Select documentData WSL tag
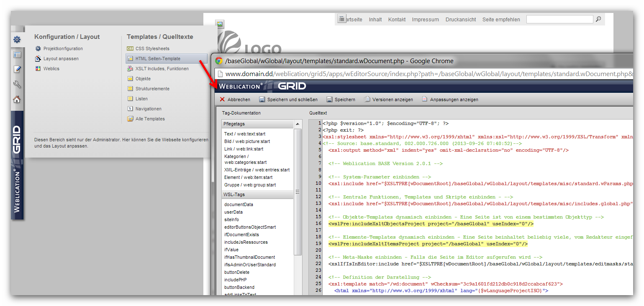The width and height of the screenshot is (644, 306). point(239,204)
